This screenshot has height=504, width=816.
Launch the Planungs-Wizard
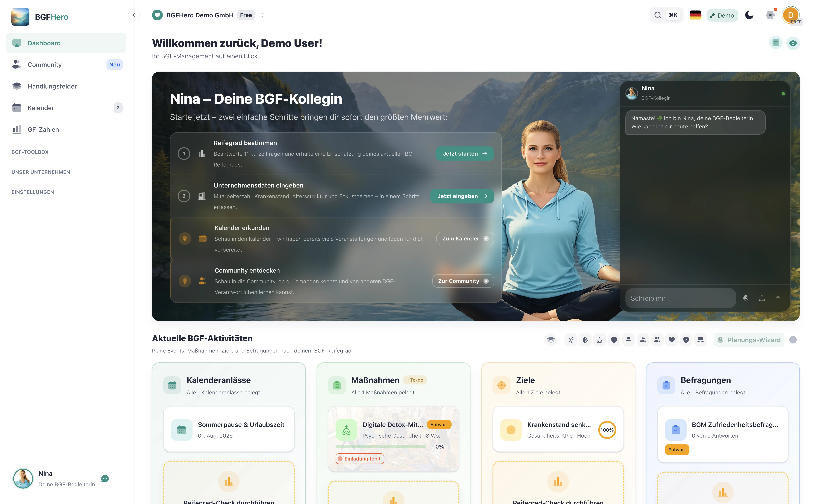(x=749, y=340)
